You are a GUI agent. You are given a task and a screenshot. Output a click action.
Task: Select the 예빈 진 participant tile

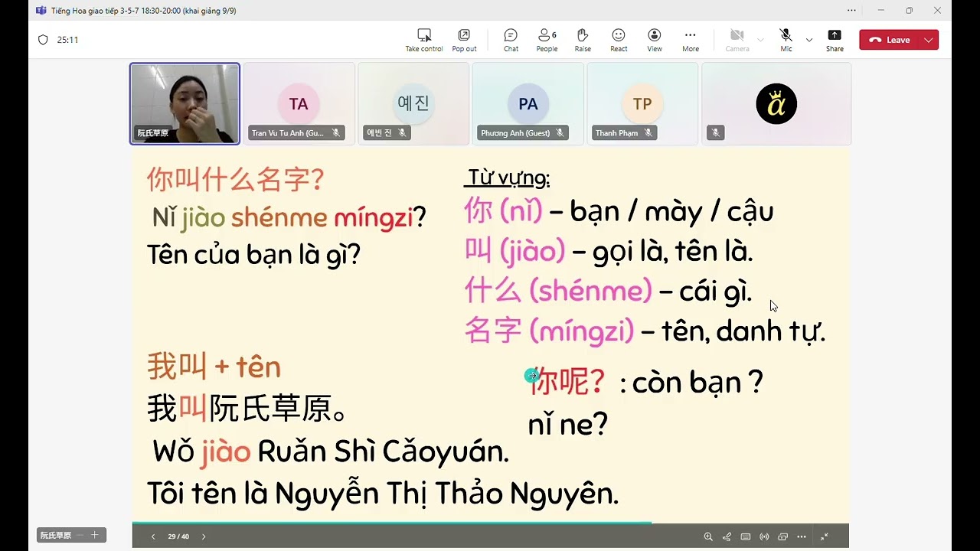[x=413, y=104]
